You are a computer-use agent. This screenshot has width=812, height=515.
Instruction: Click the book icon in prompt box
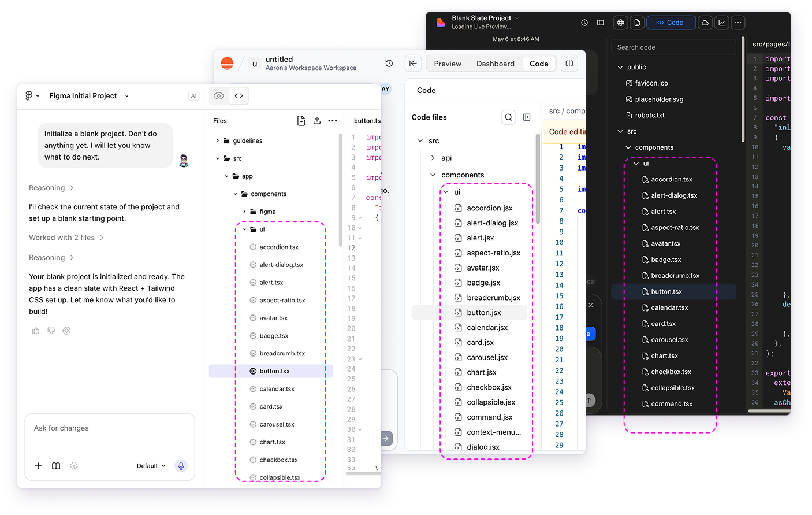(56, 466)
